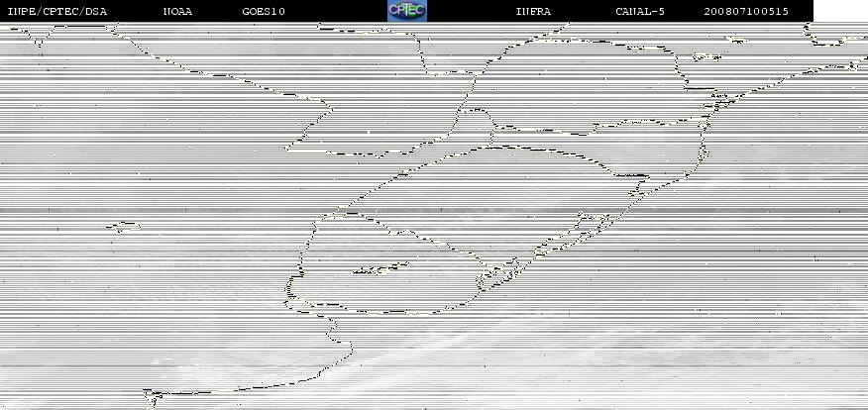
Task: Click the NOAA label in the header
Action: tap(177, 11)
